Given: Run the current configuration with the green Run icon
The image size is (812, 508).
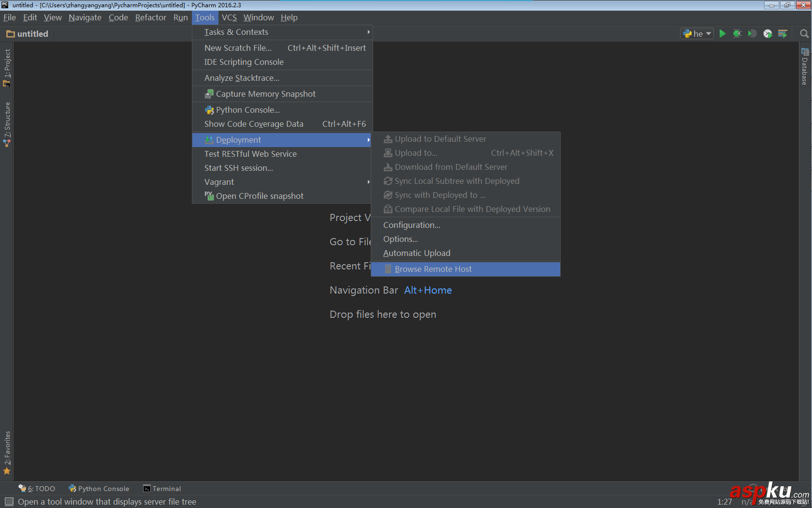Looking at the screenshot, I should 722,33.
